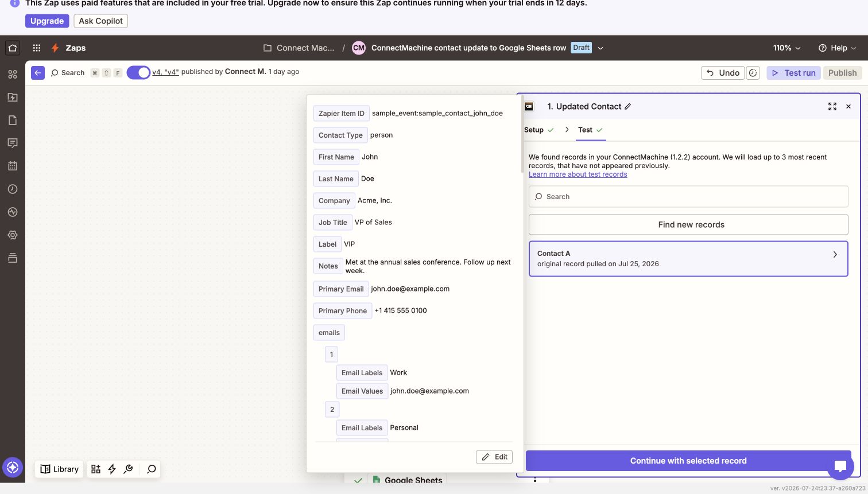Click Continue with selected record
The height and width of the screenshot is (494, 868).
[688, 461]
